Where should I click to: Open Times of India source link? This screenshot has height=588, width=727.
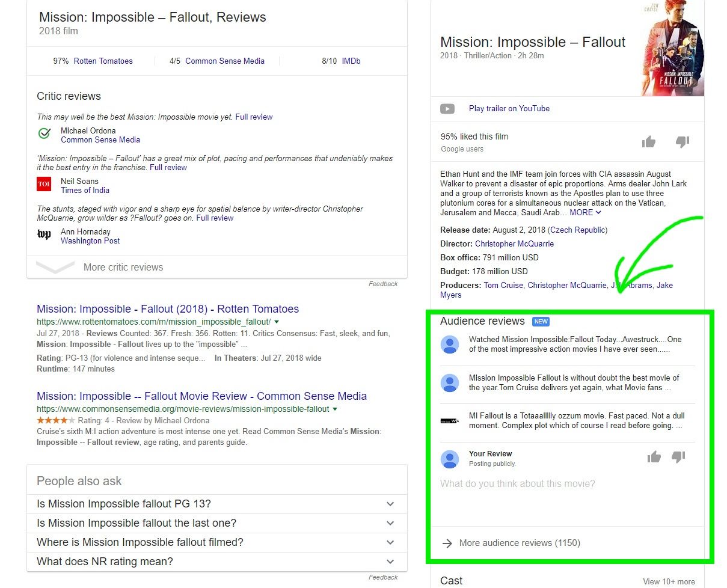point(85,190)
